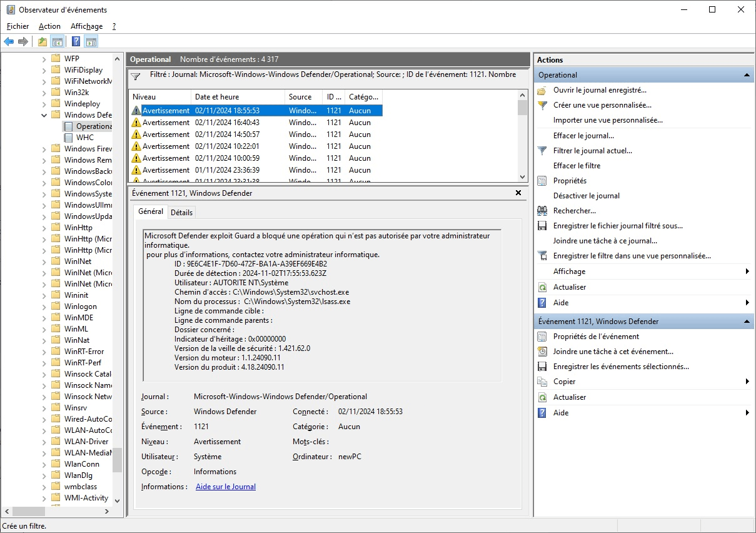Screen dimensions: 756x533
Task: Click Filtrer le journal actuel funnel icon
Action: (542, 151)
